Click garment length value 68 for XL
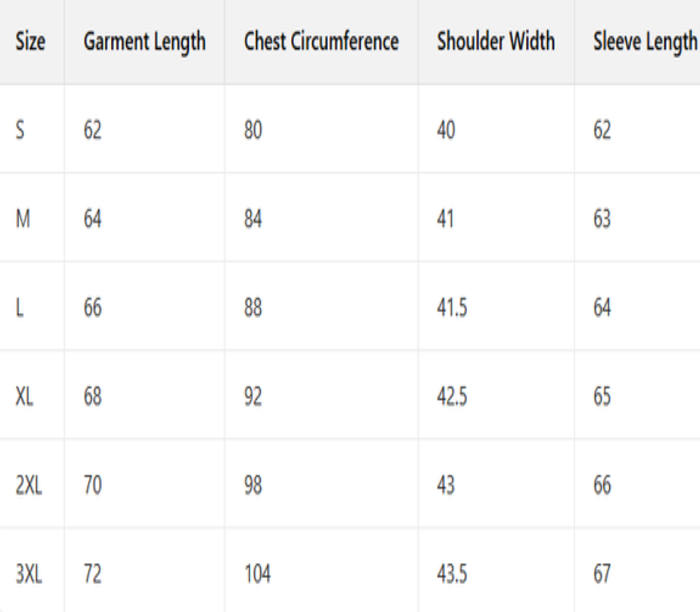 [x=92, y=397]
